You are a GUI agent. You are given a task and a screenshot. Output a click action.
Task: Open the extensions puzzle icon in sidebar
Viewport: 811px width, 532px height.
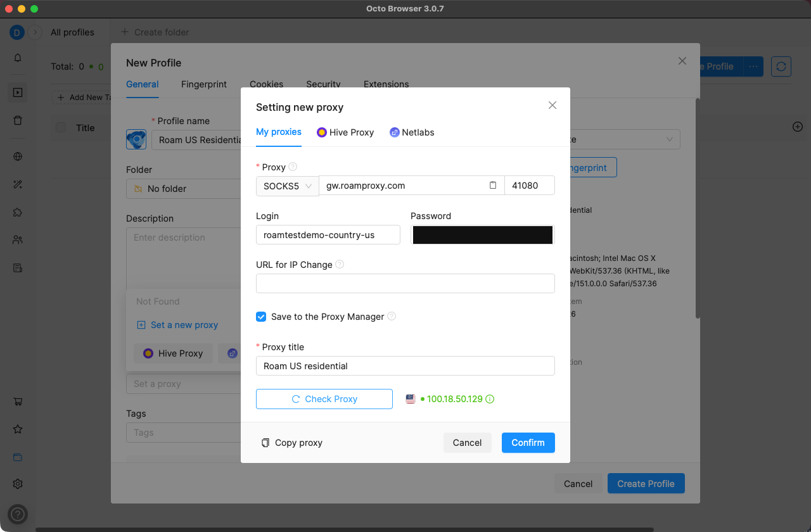coord(18,212)
